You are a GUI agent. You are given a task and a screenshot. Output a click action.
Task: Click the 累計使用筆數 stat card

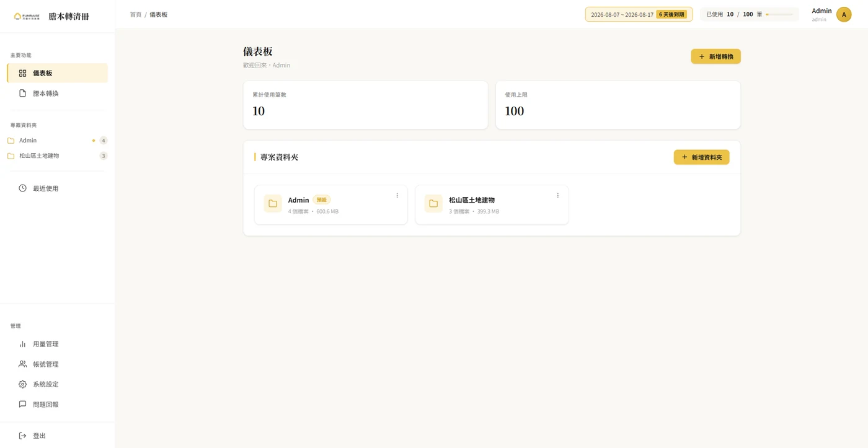(x=366, y=105)
